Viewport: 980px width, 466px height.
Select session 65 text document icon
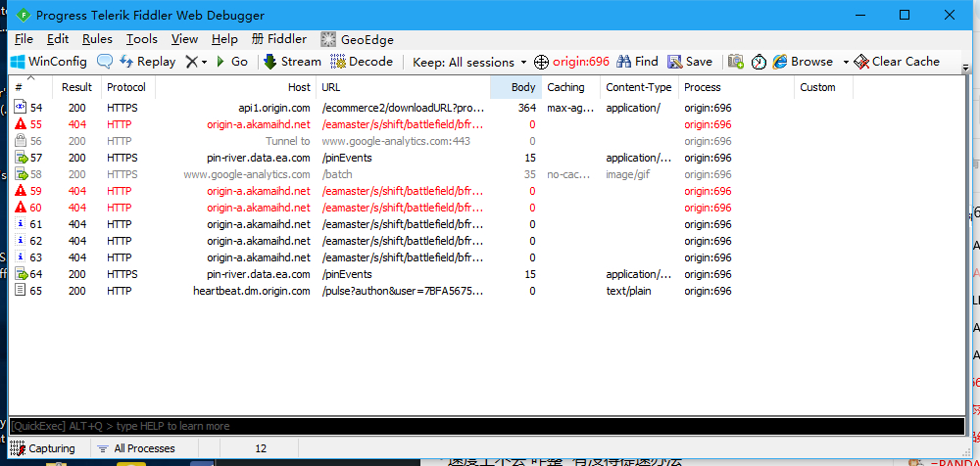pos(20,291)
